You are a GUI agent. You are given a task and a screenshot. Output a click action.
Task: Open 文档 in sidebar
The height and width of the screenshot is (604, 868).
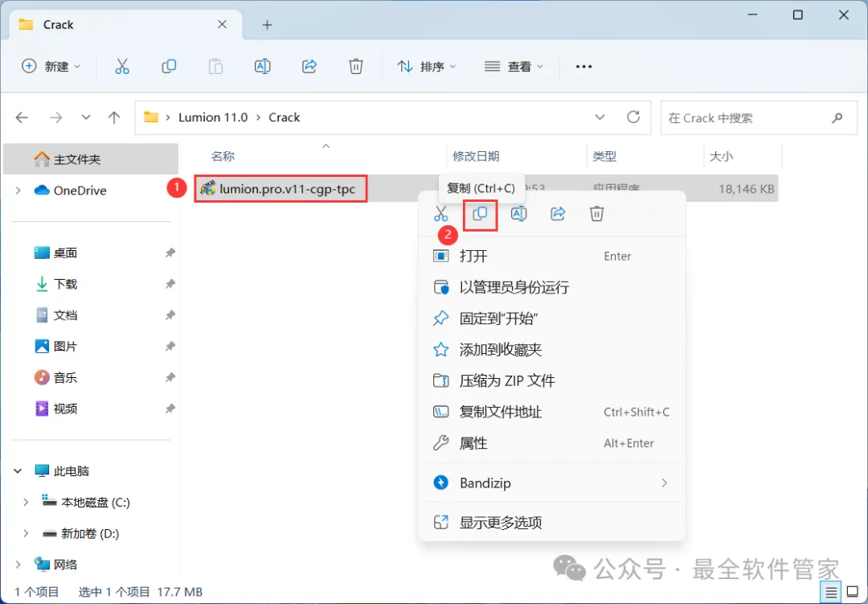pyautogui.click(x=65, y=315)
